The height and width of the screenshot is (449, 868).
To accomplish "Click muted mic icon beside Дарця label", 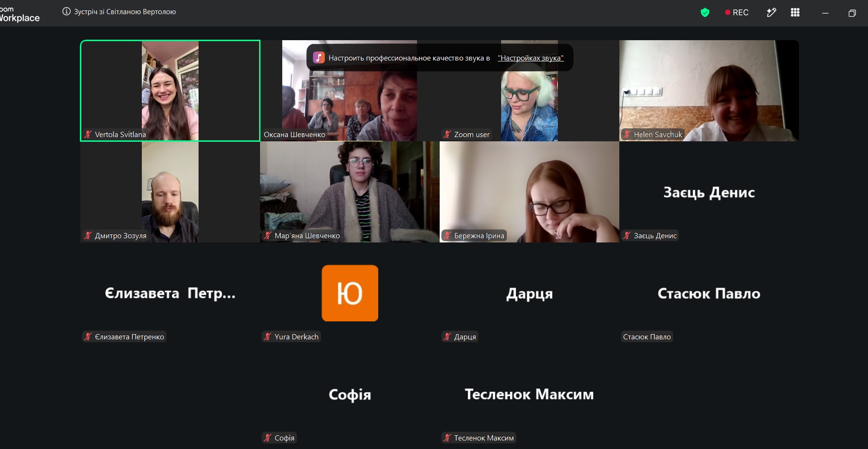I will (447, 337).
